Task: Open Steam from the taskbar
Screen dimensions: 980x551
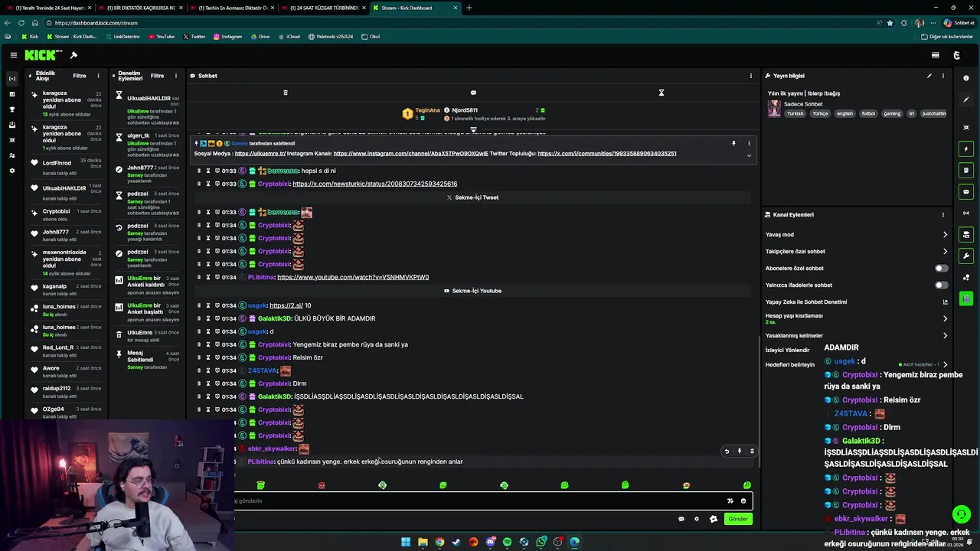Action: click(456, 542)
